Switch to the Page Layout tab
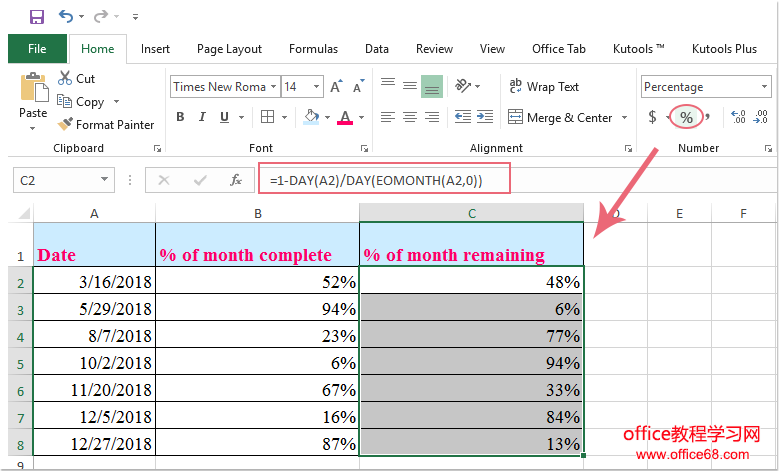 pyautogui.click(x=229, y=49)
